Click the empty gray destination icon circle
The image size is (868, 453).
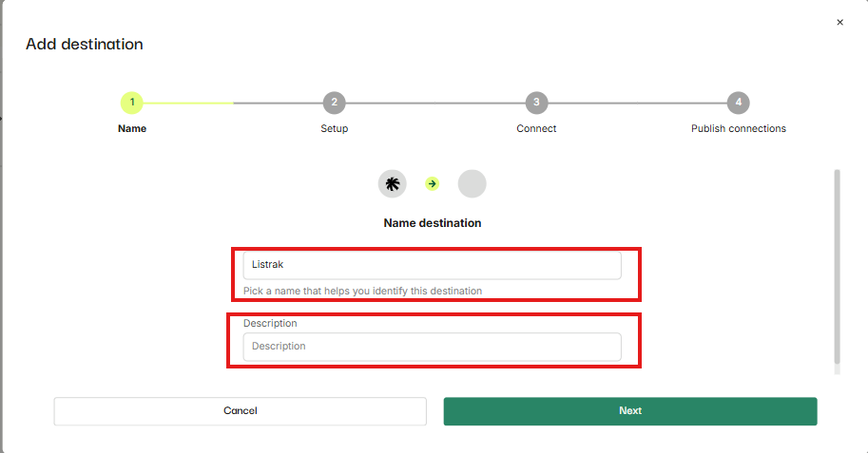click(x=473, y=183)
